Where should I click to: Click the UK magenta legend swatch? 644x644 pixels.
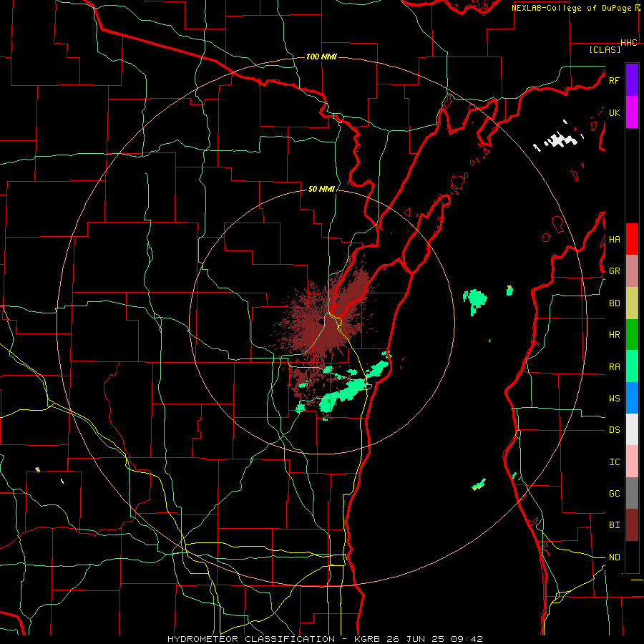point(632,112)
